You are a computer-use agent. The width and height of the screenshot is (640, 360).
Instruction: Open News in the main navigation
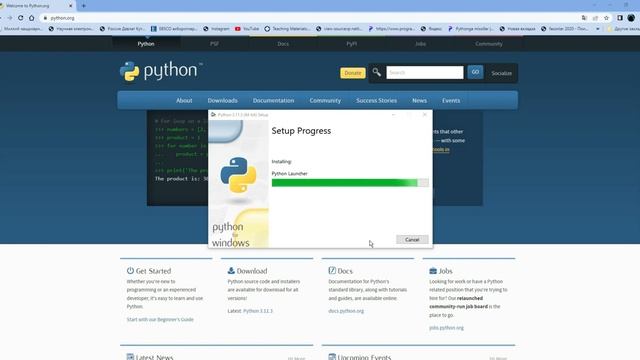[419, 100]
